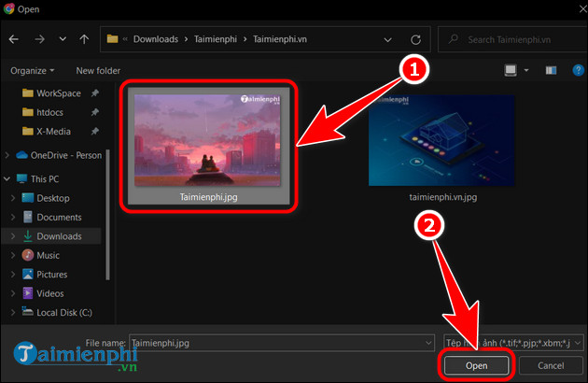Open the Music folder in sidebar
Image resolution: width=588 pixels, height=383 pixels.
point(48,255)
